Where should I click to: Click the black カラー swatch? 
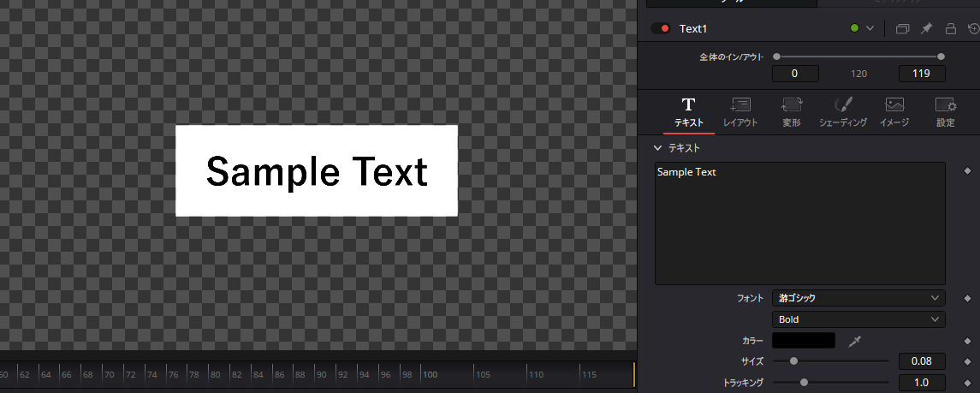pos(804,341)
